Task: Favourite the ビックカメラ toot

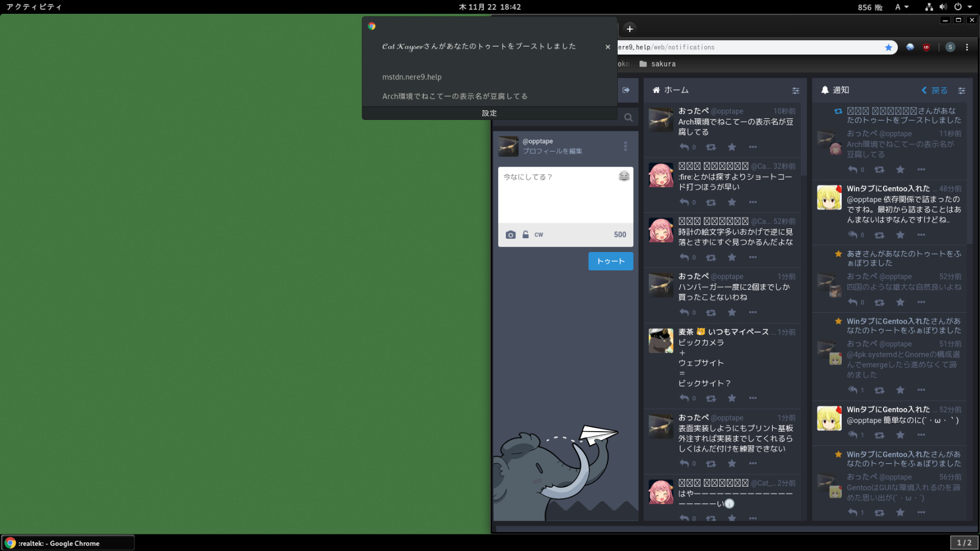Action: point(732,398)
